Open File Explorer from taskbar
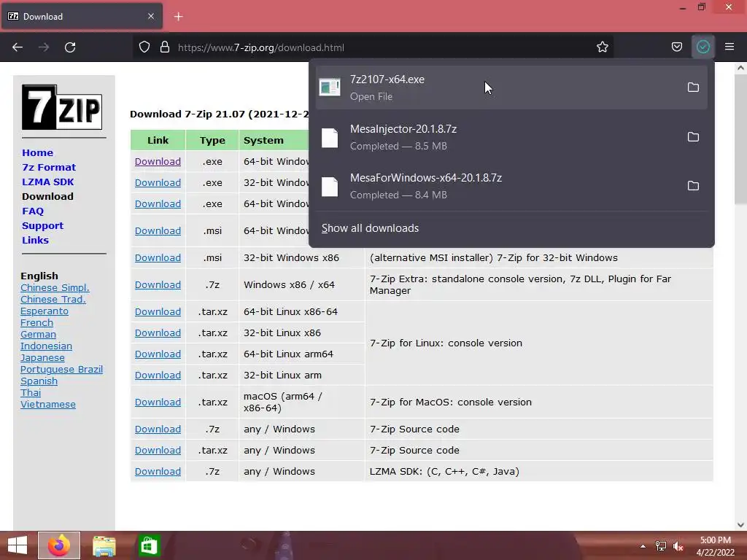 pyautogui.click(x=104, y=545)
